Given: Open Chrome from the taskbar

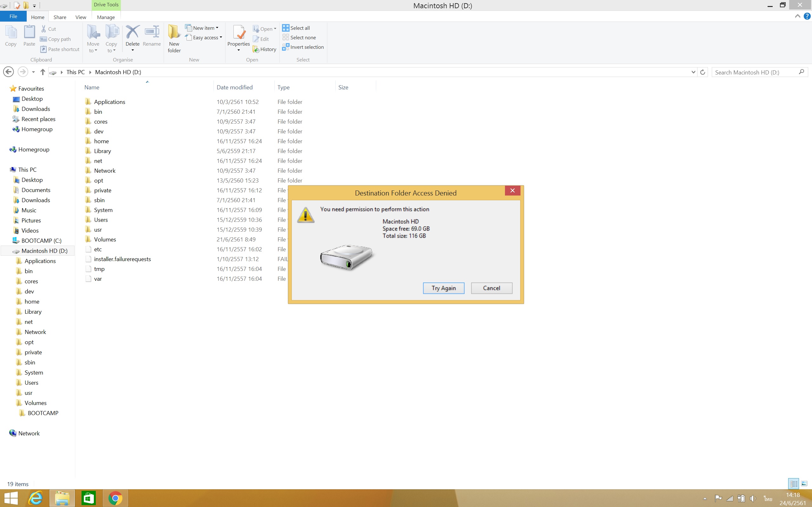Looking at the screenshot, I should pyautogui.click(x=115, y=498).
